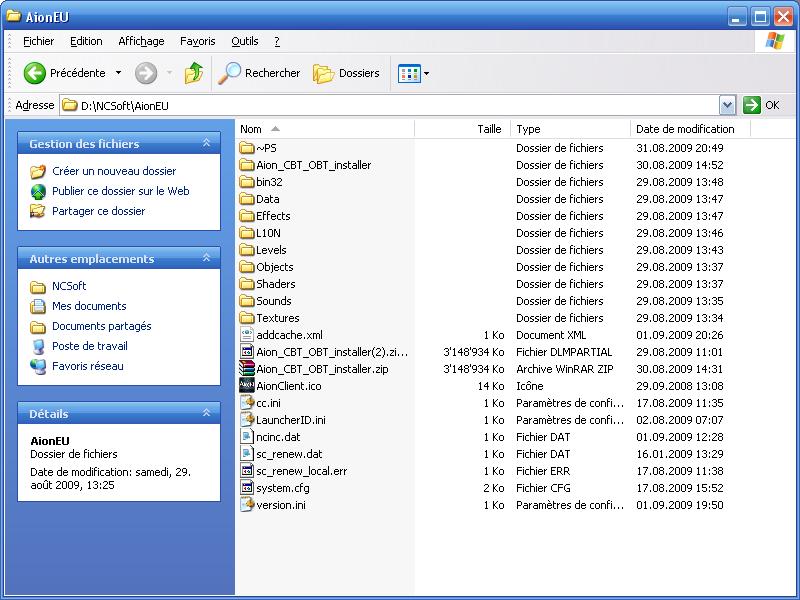
Task: Click the Mes documents icon in sidebar
Action: (x=38, y=306)
